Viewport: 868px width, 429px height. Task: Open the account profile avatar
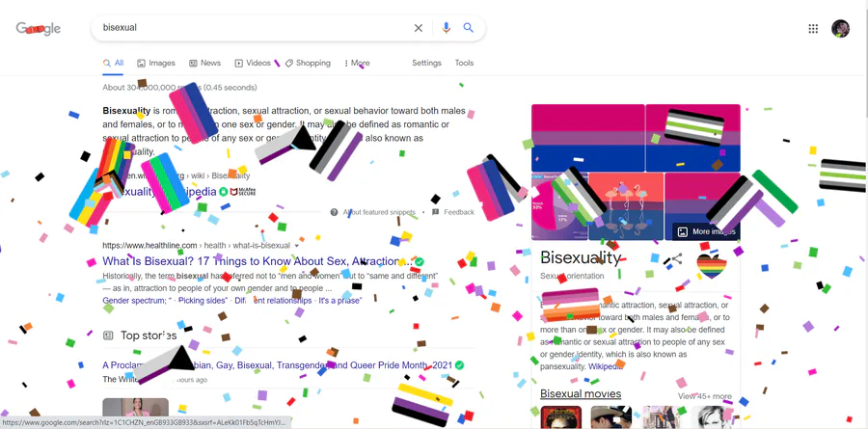coord(840,29)
